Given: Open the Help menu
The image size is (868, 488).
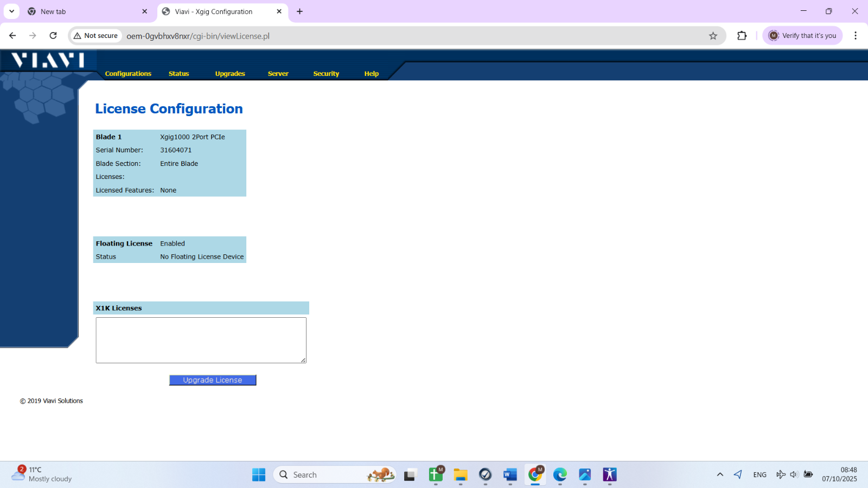Looking at the screenshot, I should point(372,74).
